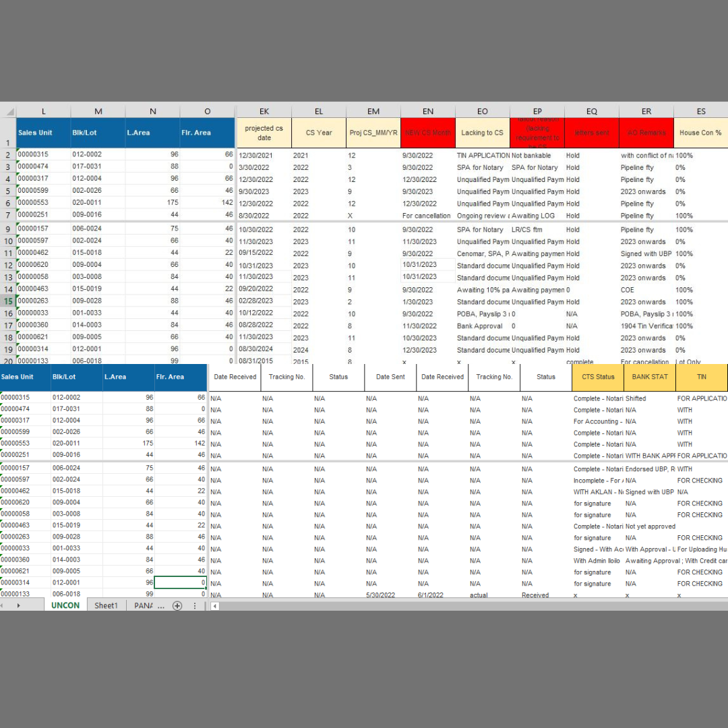Viewport: 728px width, 728px height.
Task: Click the 'Not yet approved' cell
Action: (650, 526)
